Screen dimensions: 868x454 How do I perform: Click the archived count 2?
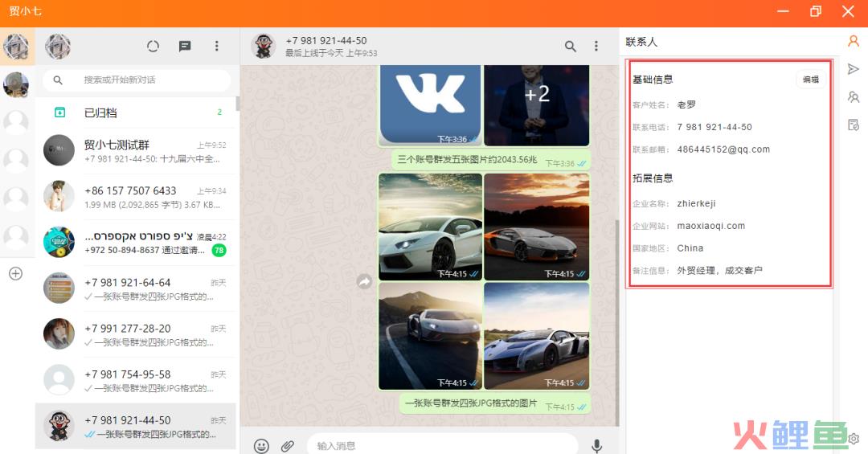point(219,112)
